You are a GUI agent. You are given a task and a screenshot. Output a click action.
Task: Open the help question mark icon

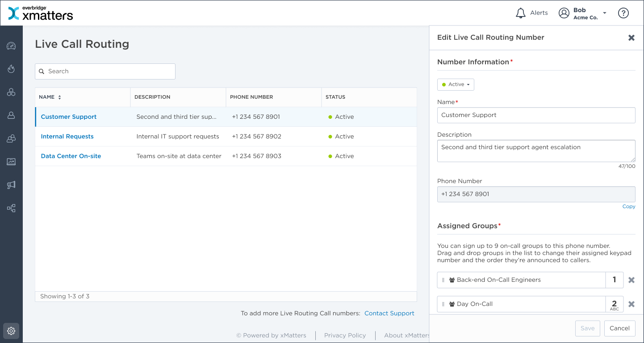(623, 13)
